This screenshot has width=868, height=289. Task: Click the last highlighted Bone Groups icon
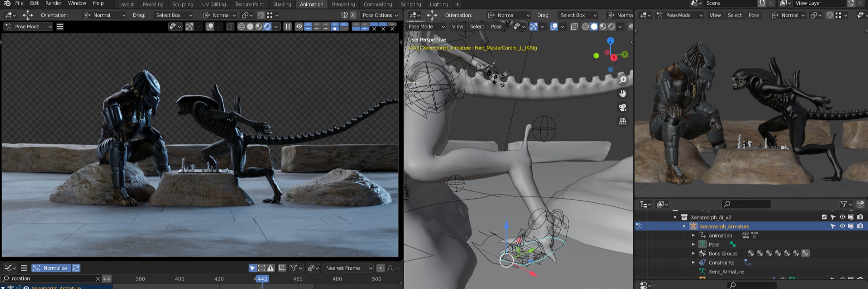coord(805,253)
